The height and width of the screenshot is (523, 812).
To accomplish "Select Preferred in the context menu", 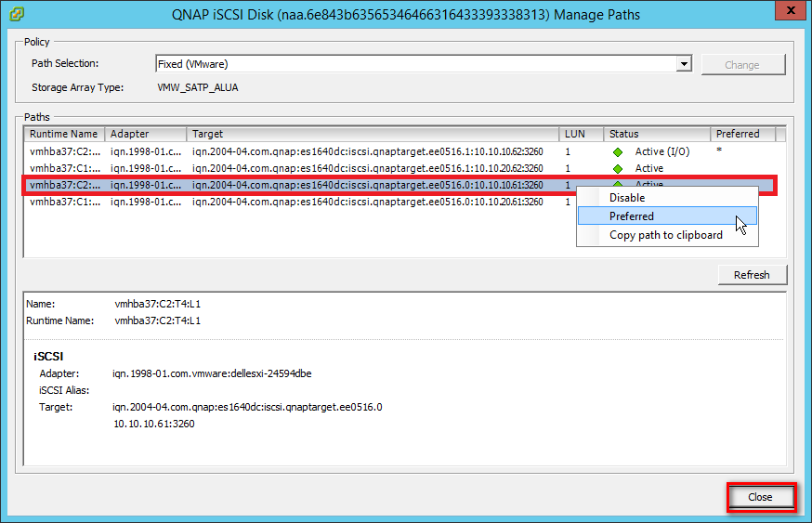I will click(x=632, y=216).
